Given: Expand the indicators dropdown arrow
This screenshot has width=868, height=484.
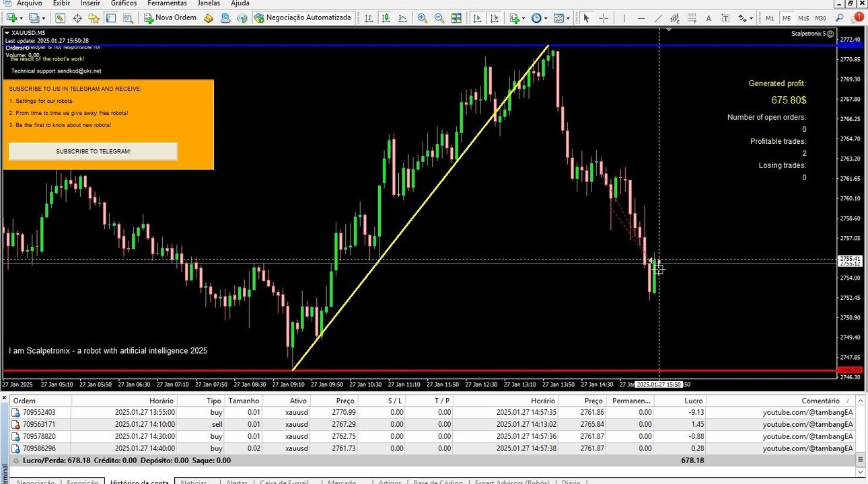Looking at the screenshot, I should tap(523, 18).
